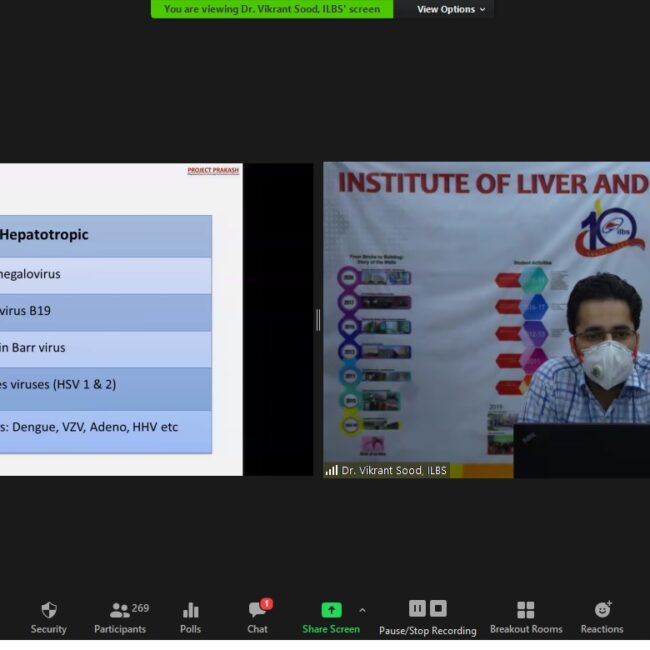Select Dr. Vikrant Sood's video feed

(x=486, y=320)
